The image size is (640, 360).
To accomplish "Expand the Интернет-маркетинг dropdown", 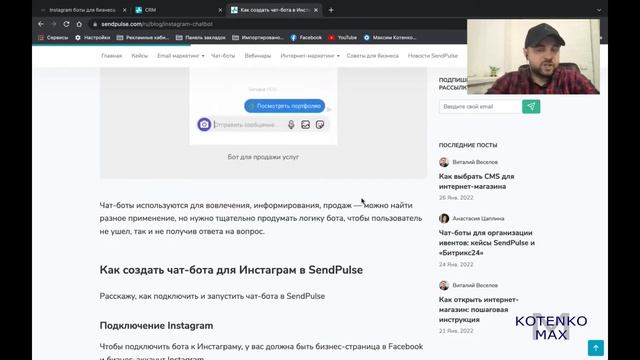I will pos(310,56).
